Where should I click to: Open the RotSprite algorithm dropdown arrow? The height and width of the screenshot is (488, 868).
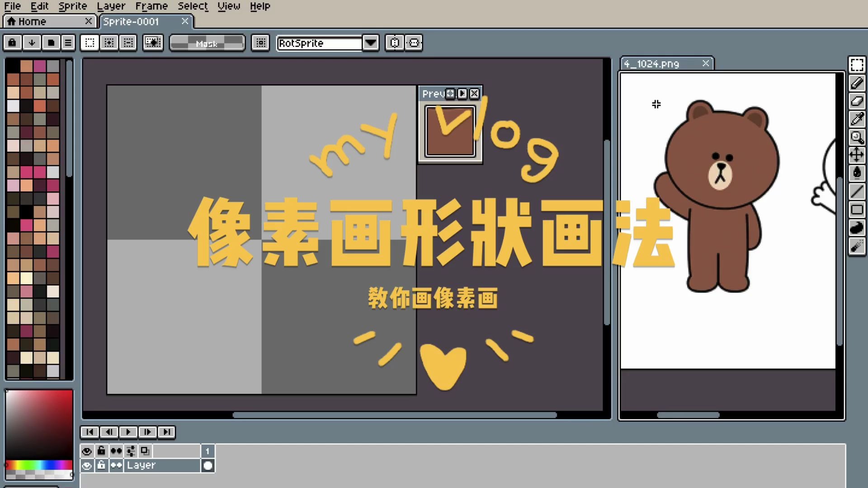tap(371, 43)
